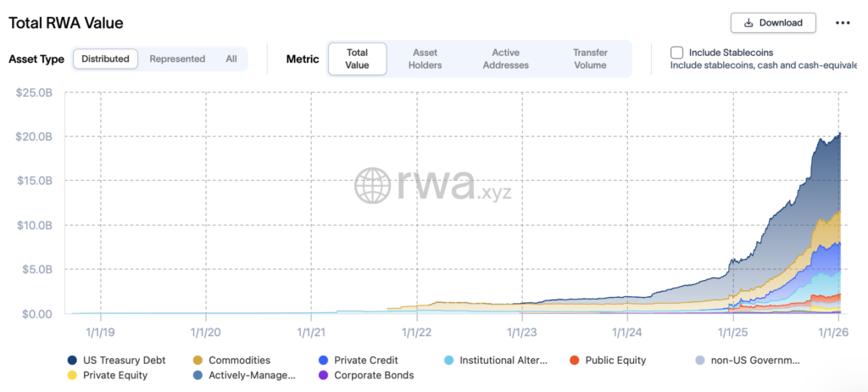Select the Distributed asset type
The image size is (868, 392).
click(x=105, y=59)
